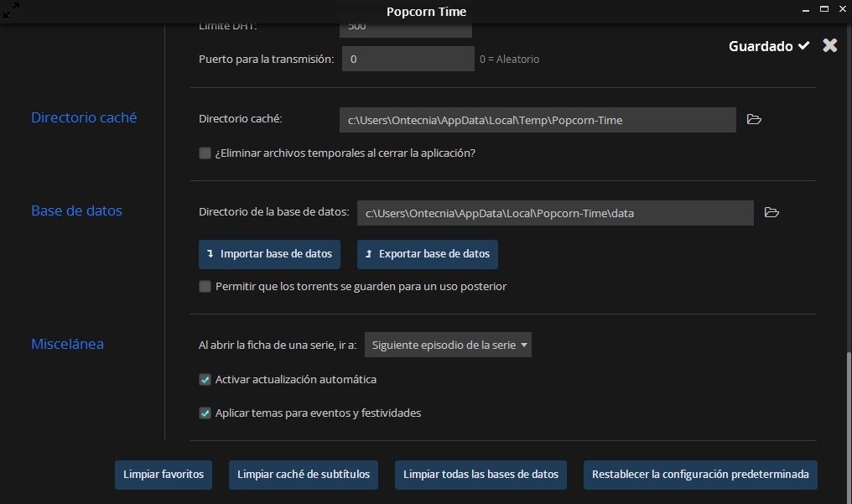Viewport: 852px width, 504px height.
Task: Disable automatic update checkbox
Action: (205, 380)
